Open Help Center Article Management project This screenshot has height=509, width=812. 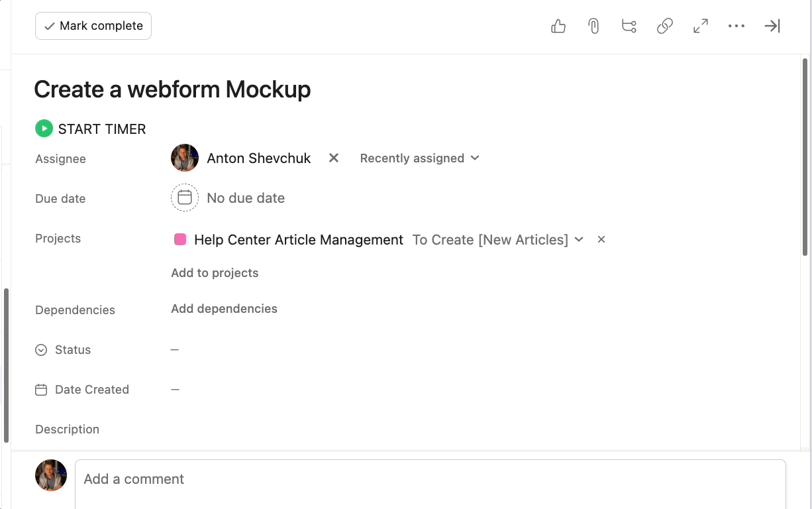pyautogui.click(x=299, y=240)
